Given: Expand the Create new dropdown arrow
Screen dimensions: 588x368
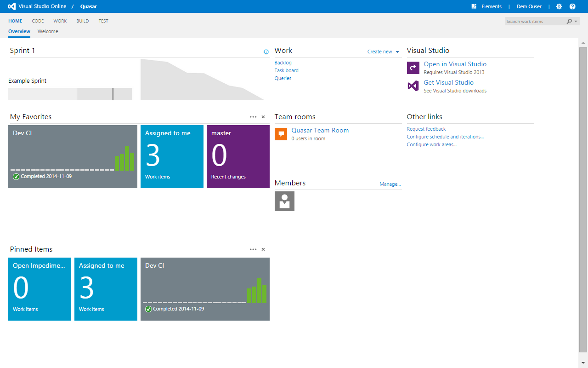Looking at the screenshot, I should coord(397,52).
